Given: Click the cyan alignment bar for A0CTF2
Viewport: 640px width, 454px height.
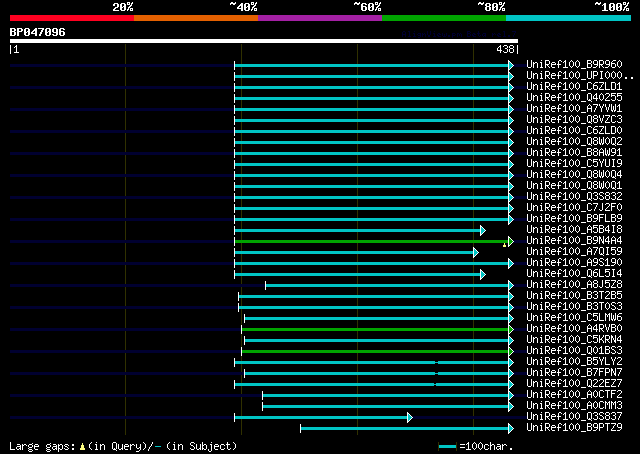Looking at the screenshot, I should (385, 396).
